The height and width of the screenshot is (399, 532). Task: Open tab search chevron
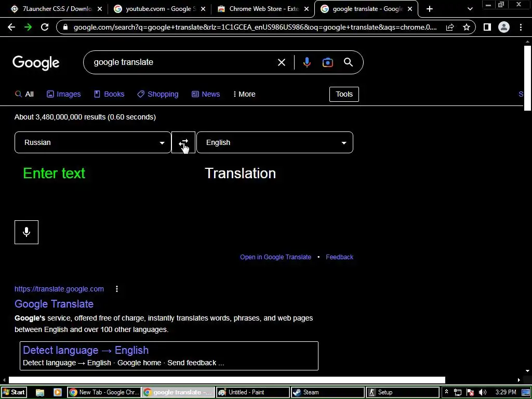470,9
